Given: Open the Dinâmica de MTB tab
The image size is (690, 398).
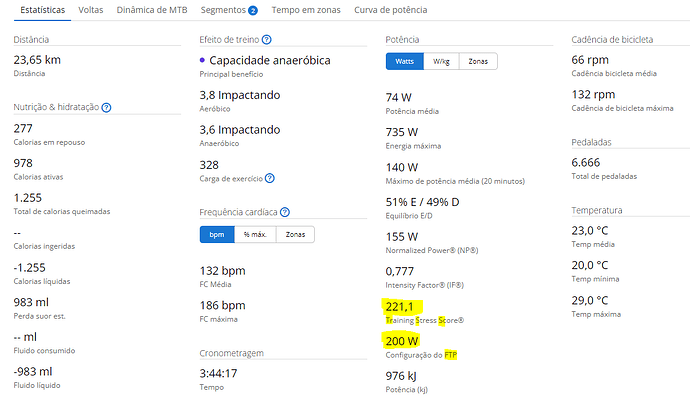Looking at the screenshot, I should click(152, 10).
